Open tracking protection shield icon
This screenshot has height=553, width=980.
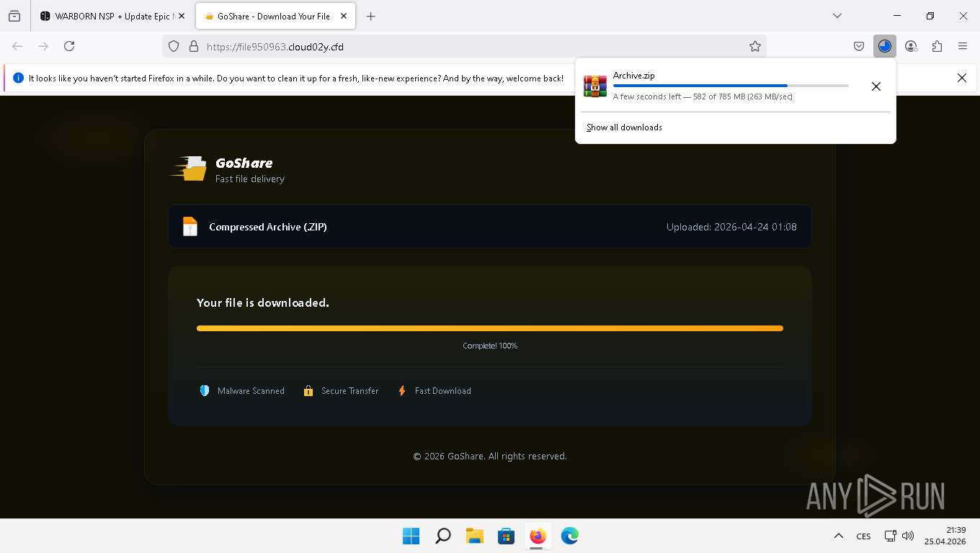pos(174,46)
